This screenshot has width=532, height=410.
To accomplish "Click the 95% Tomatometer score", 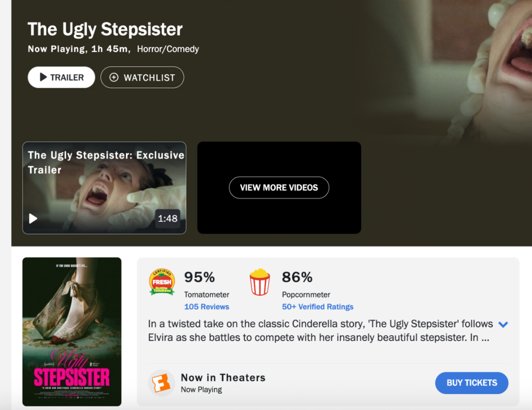I will pyautogui.click(x=199, y=277).
